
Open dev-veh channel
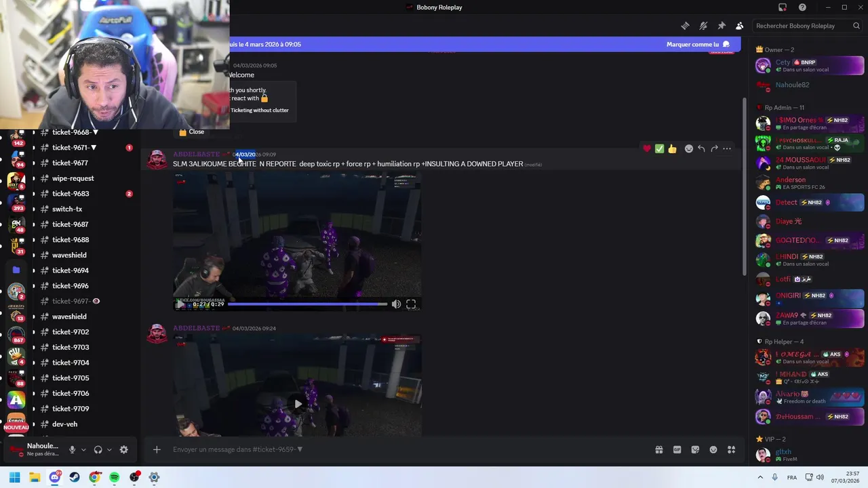64,424
